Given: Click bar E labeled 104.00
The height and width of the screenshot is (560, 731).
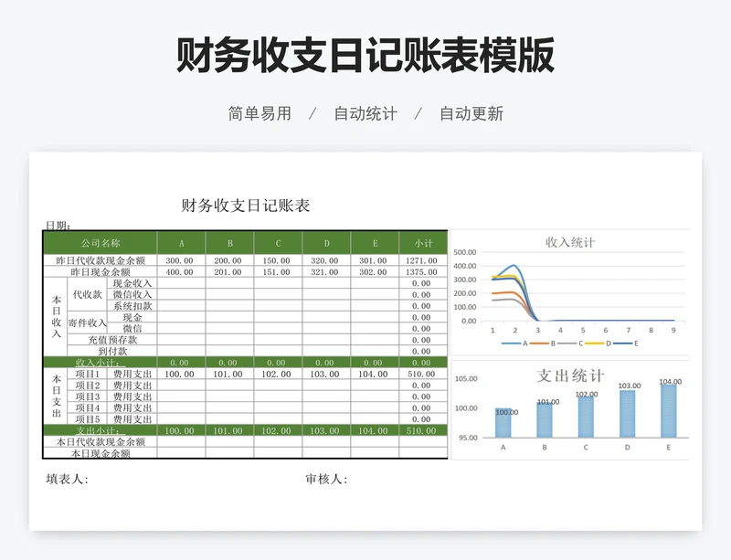Looking at the screenshot, I should click(x=669, y=411).
